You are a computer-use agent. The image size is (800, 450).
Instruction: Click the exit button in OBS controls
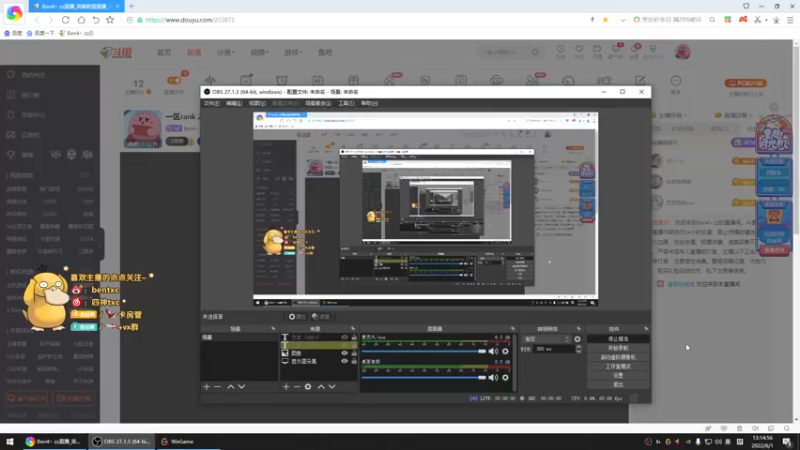point(618,385)
